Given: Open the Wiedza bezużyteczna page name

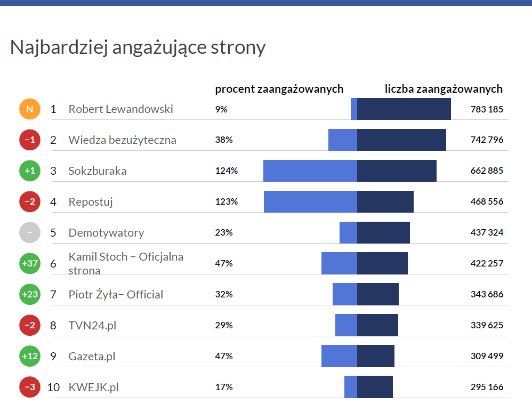Looking at the screenshot, I should click(x=122, y=140).
